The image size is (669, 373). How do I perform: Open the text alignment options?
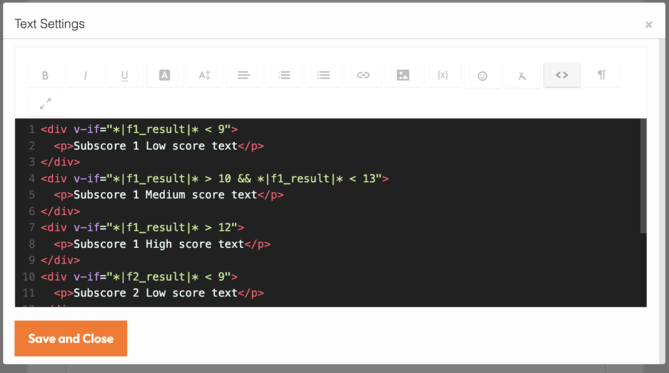244,75
